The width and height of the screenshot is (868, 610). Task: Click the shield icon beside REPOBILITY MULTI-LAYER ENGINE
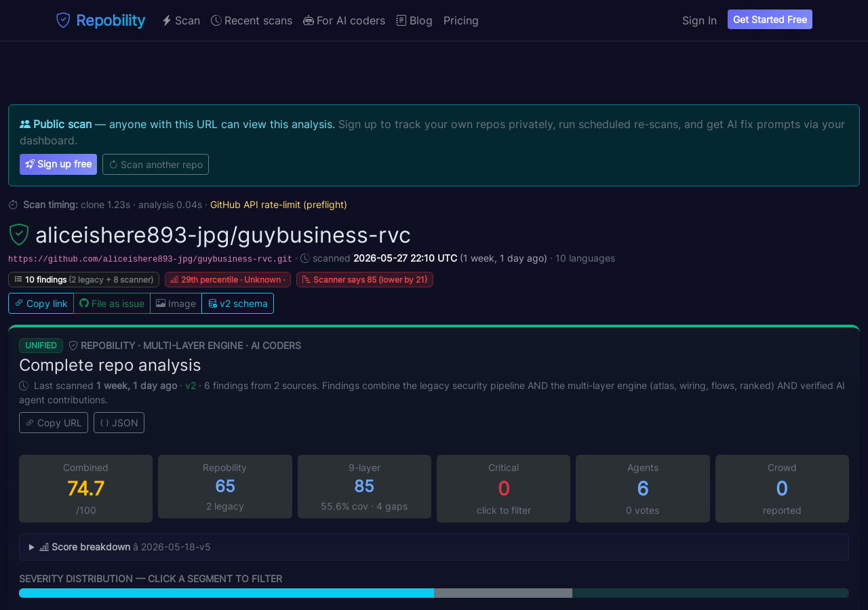(73, 346)
